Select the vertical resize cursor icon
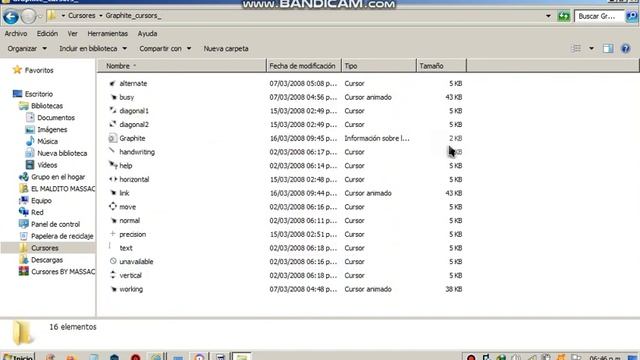This screenshot has width=640, height=360. (x=113, y=275)
